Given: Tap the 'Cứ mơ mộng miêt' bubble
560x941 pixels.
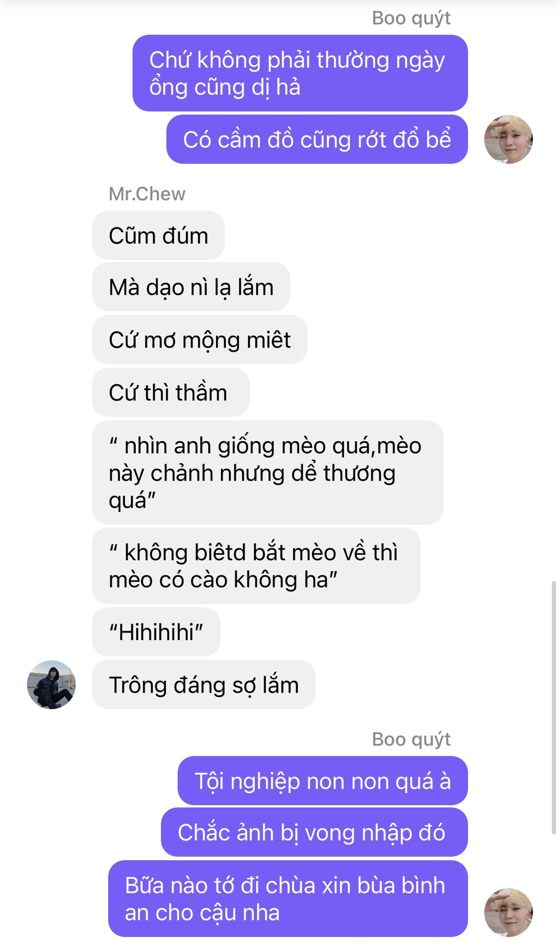Looking at the screenshot, I should [x=199, y=340].
